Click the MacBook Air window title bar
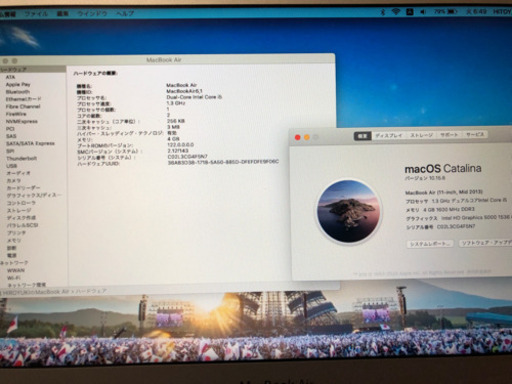This screenshot has height=384, width=512. (164, 60)
